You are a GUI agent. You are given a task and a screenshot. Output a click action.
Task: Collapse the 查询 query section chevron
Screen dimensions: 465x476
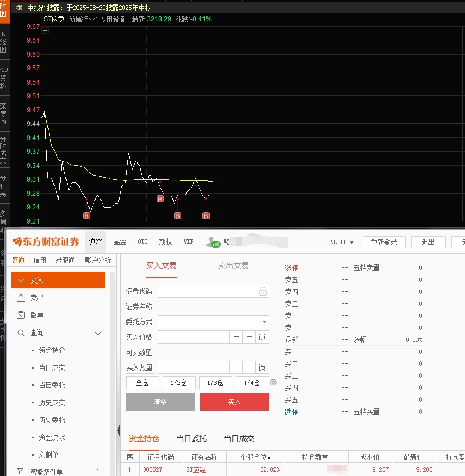pyautogui.click(x=98, y=333)
